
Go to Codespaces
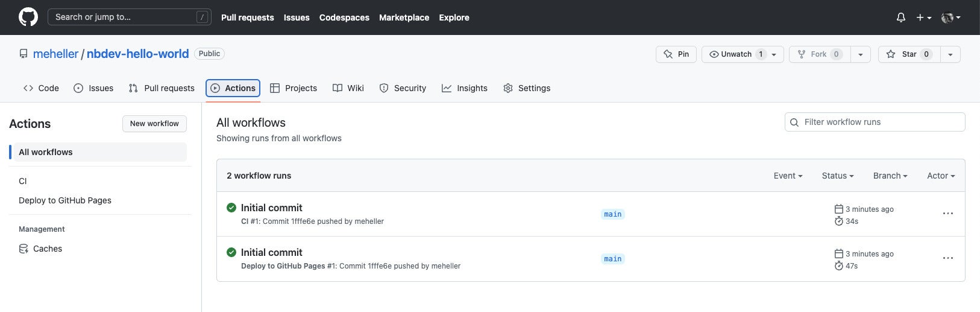point(344,18)
